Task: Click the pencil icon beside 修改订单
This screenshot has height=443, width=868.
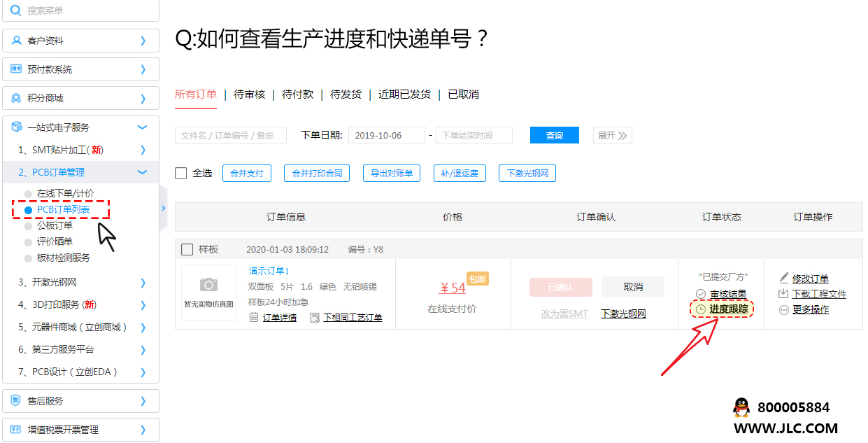Action: [783, 278]
